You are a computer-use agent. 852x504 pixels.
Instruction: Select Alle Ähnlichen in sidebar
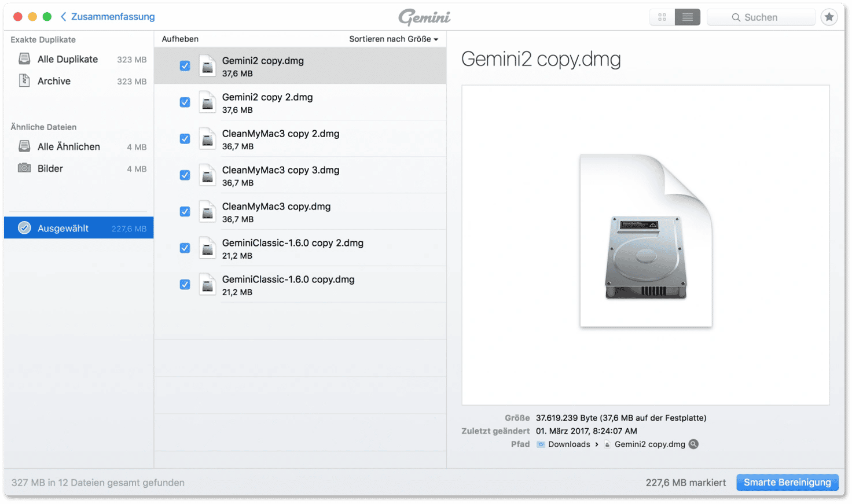79,146
